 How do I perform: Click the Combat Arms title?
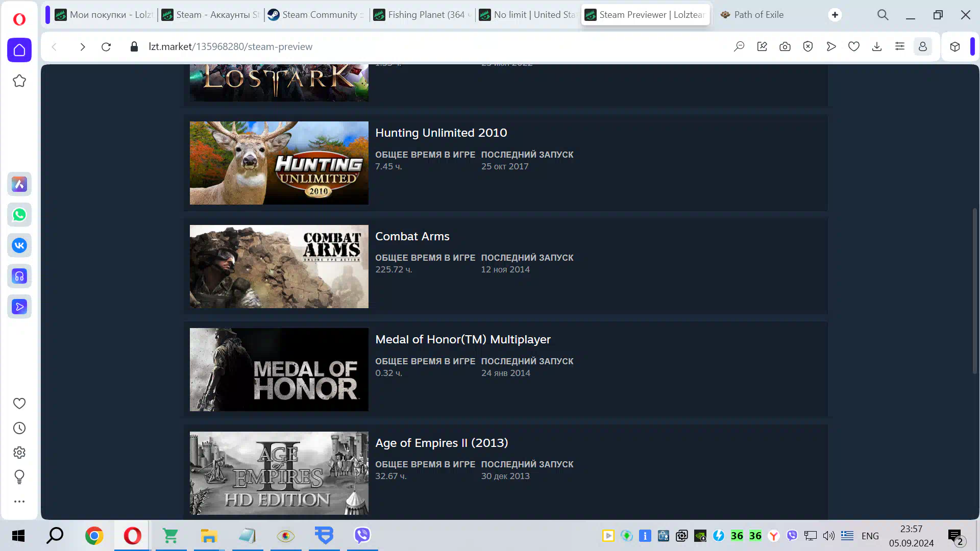pyautogui.click(x=412, y=236)
